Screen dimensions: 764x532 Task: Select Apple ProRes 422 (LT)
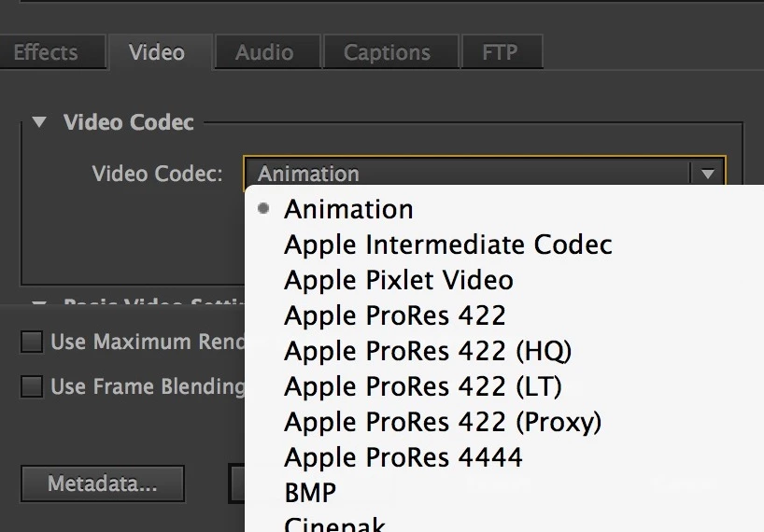point(423,387)
